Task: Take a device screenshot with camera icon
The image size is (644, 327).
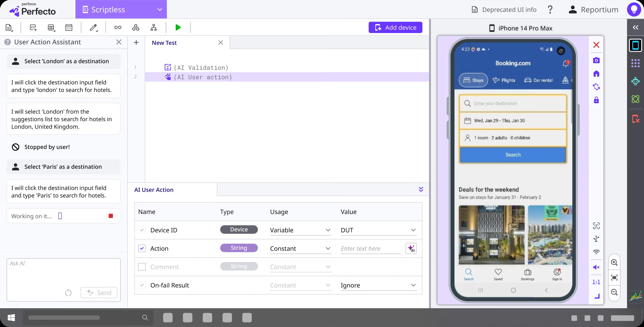Action: tap(596, 60)
